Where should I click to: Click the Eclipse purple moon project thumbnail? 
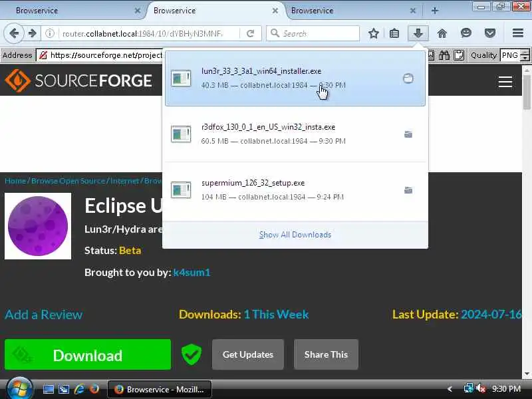point(38,226)
